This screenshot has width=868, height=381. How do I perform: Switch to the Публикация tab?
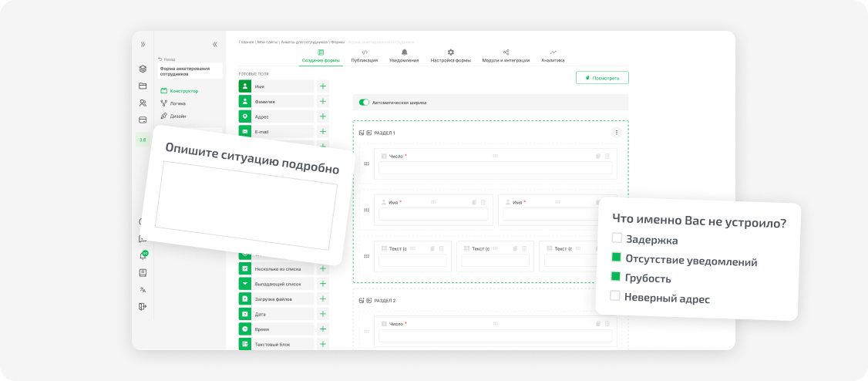click(x=365, y=56)
